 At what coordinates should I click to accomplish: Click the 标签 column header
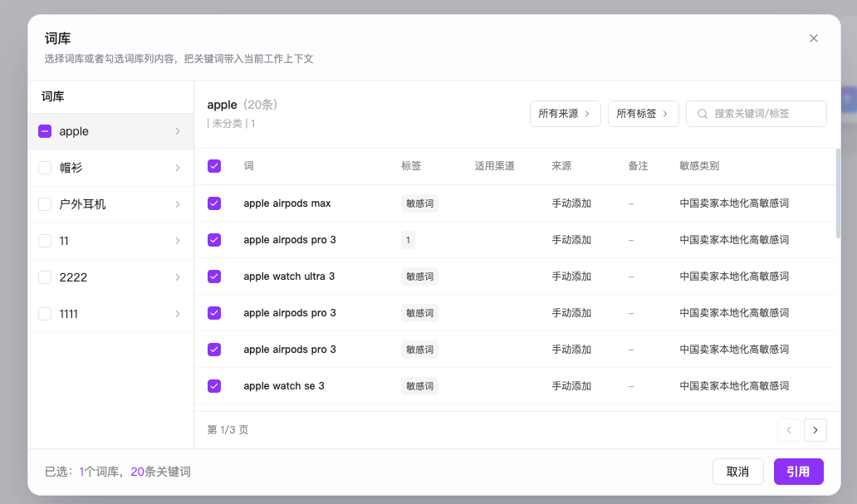[x=411, y=166]
